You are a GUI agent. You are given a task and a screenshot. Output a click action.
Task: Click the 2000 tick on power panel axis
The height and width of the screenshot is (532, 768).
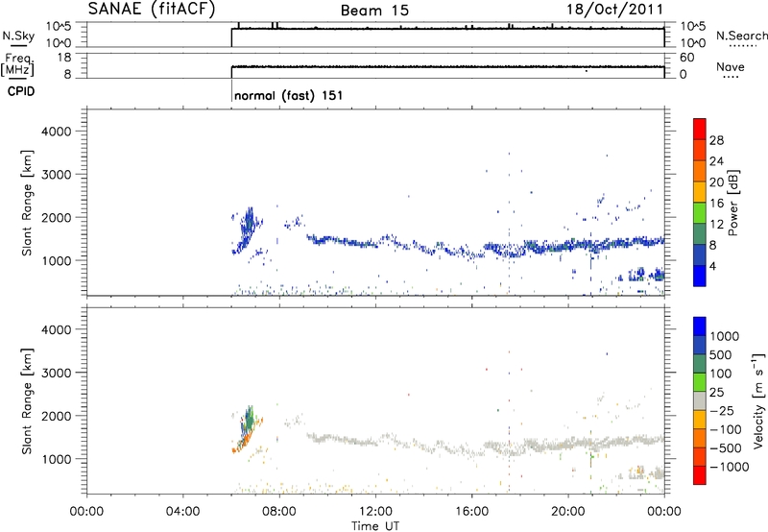[56, 217]
